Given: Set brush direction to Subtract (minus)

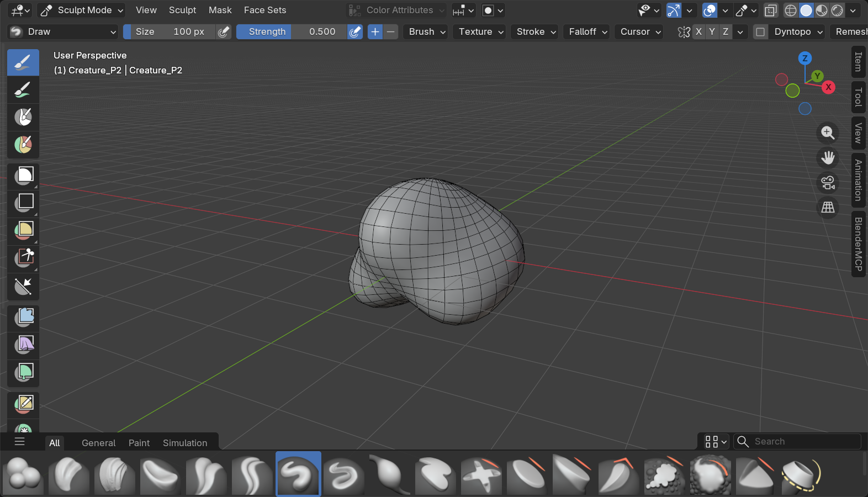Looking at the screenshot, I should (390, 32).
